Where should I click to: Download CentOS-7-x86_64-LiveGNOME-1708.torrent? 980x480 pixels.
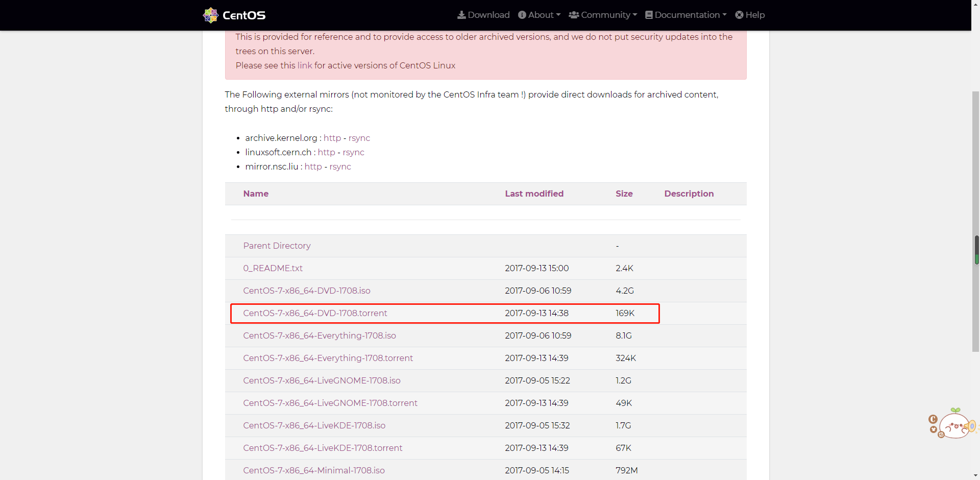click(x=330, y=403)
